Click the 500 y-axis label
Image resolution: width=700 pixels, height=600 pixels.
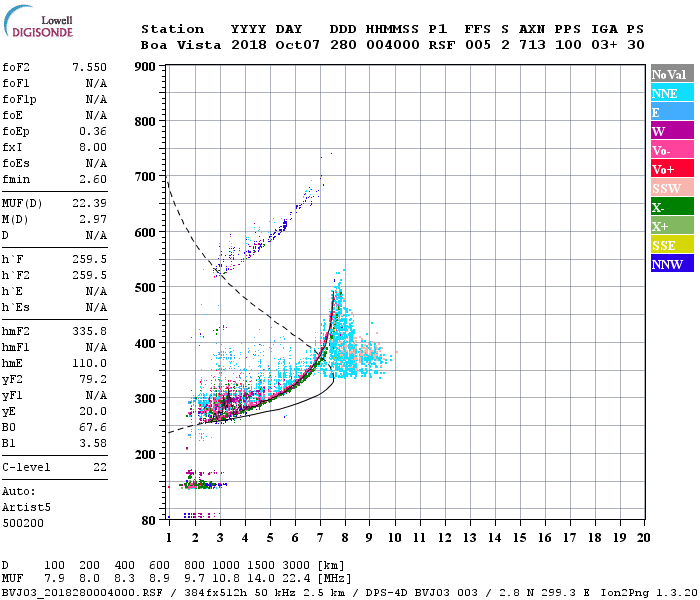(x=145, y=288)
